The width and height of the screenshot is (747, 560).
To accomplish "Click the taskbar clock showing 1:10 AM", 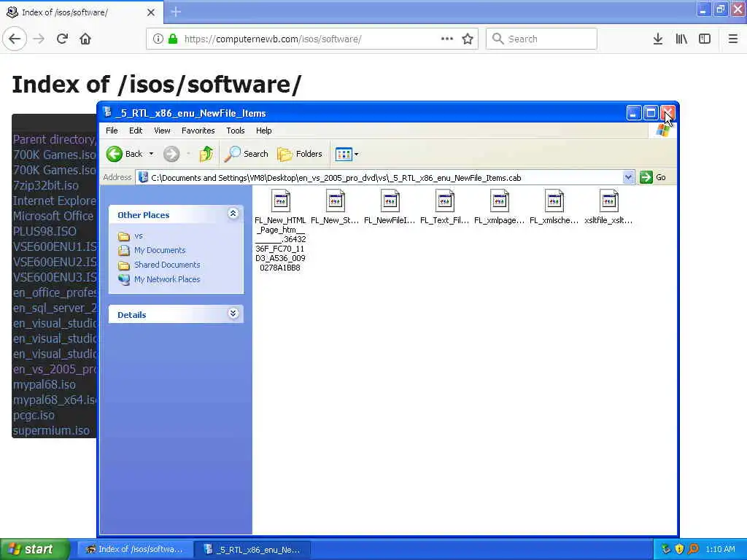I will 720,549.
